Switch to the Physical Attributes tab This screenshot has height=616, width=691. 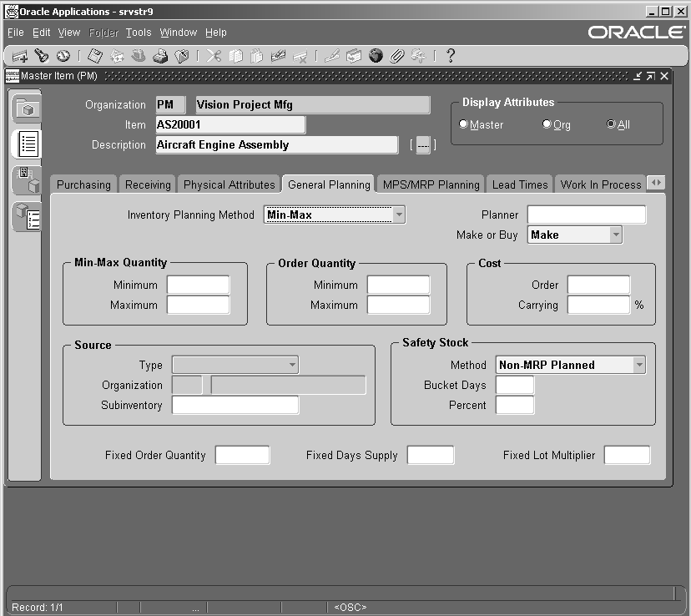pos(229,184)
